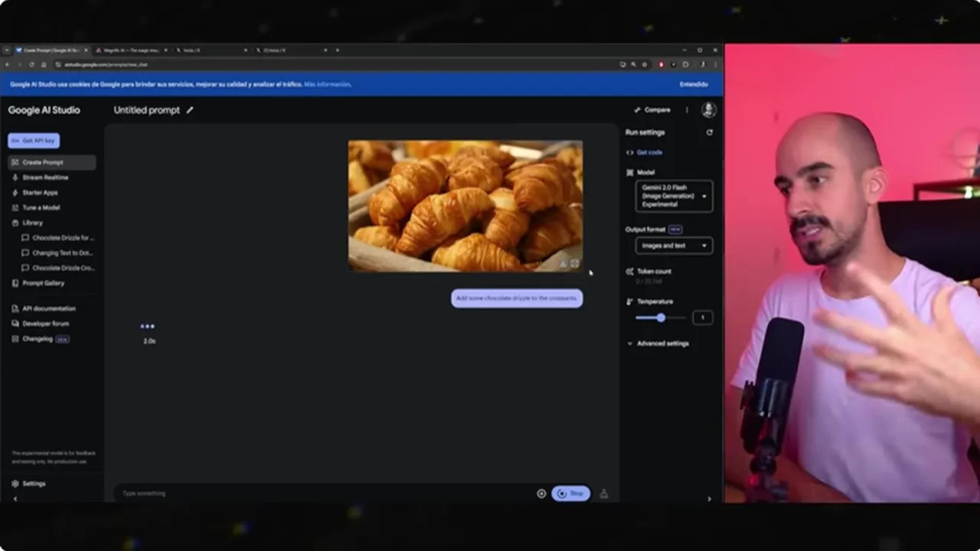Expand Advanced settings
The image size is (980, 551).
point(658,344)
